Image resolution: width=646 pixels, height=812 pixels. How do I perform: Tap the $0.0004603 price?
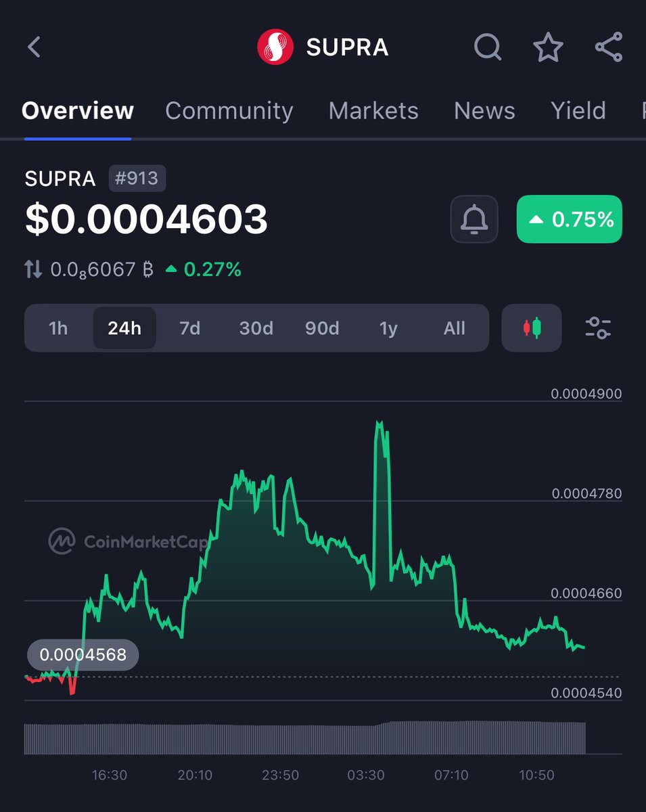tap(146, 220)
